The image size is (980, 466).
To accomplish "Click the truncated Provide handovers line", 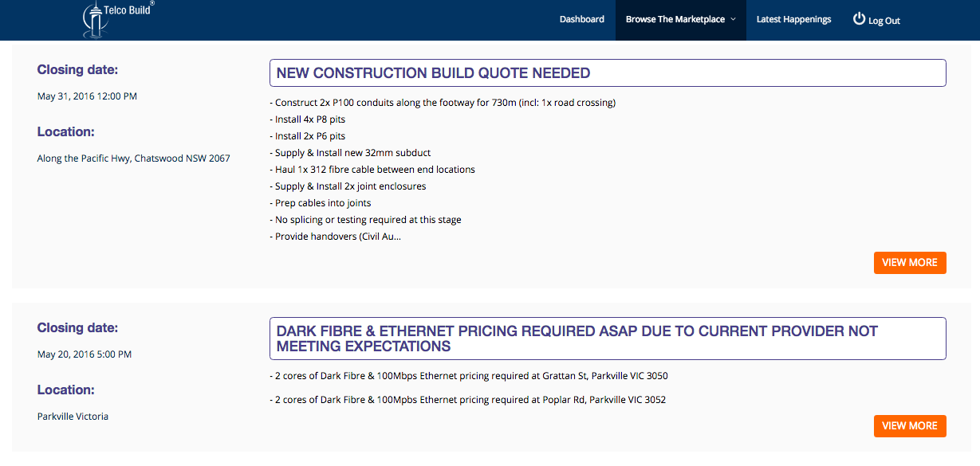I will (336, 237).
